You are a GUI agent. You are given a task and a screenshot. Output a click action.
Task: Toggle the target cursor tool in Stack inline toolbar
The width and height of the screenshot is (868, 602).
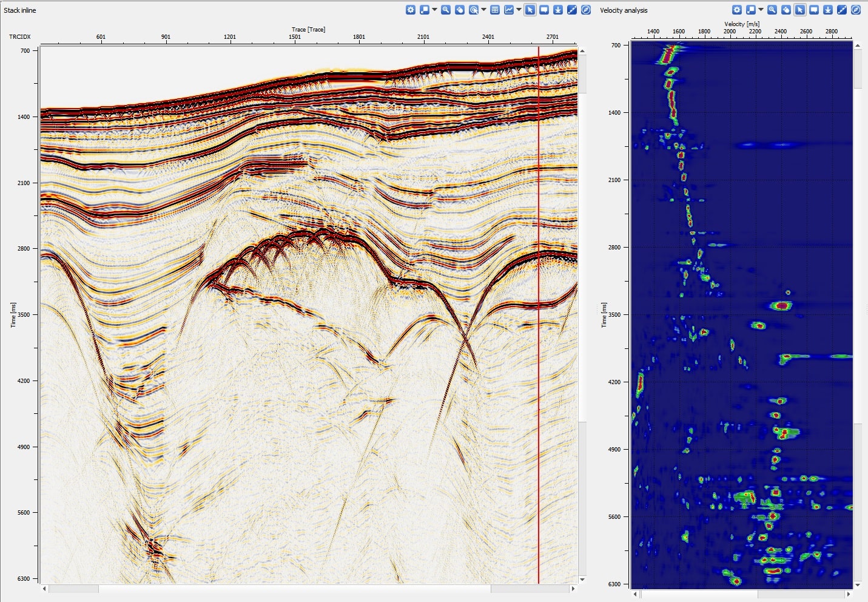[x=474, y=10]
